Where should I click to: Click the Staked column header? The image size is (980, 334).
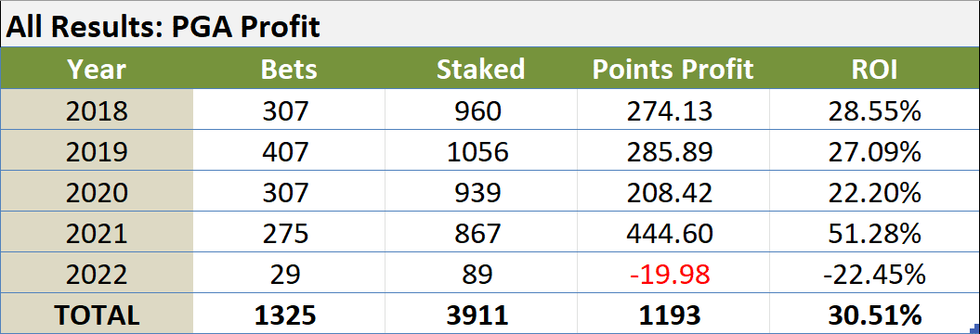pos(480,70)
